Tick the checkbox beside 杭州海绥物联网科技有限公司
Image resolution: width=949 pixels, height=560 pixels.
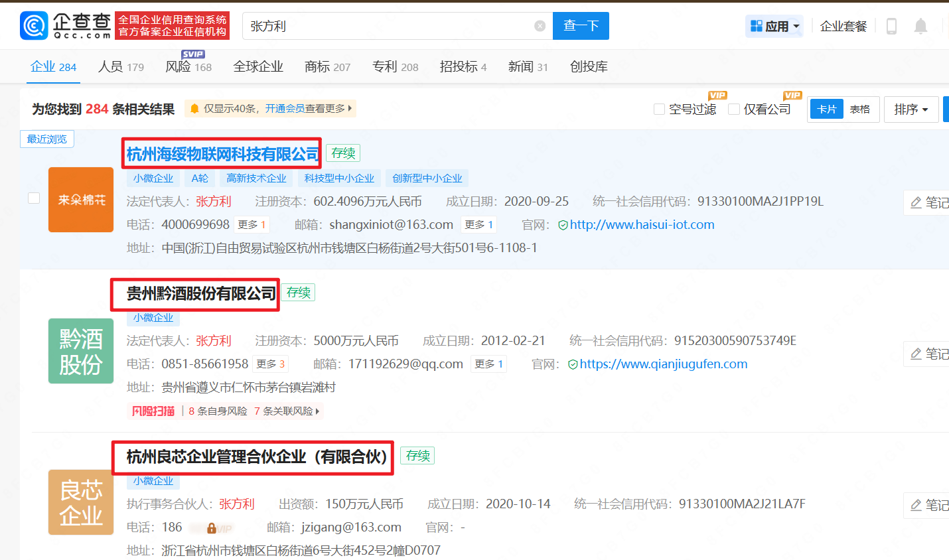[x=34, y=198]
